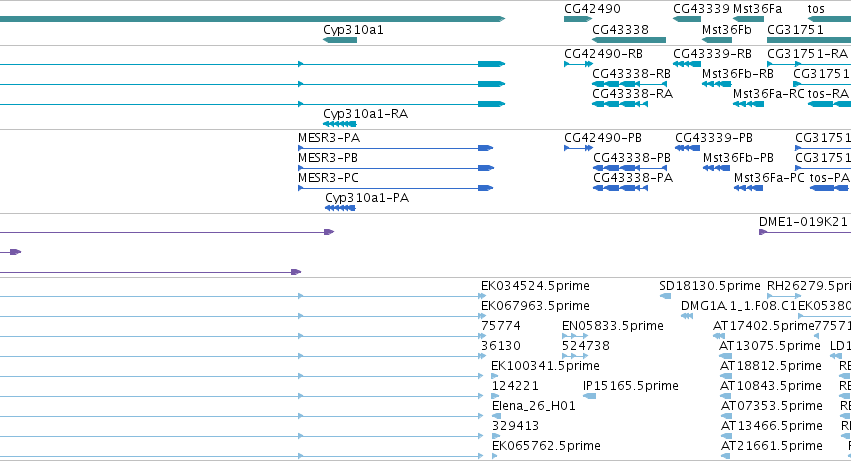Select the Cyp310a1-PA protein label

click(x=367, y=198)
